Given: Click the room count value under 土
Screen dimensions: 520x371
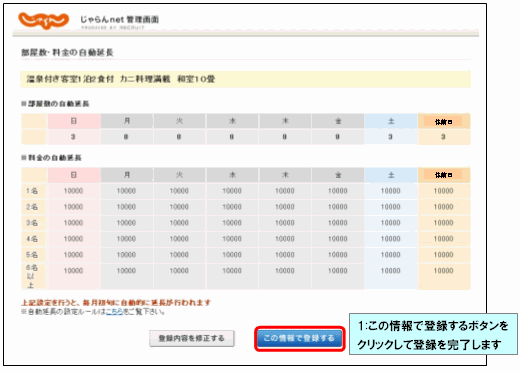Looking at the screenshot, I should coord(390,137).
